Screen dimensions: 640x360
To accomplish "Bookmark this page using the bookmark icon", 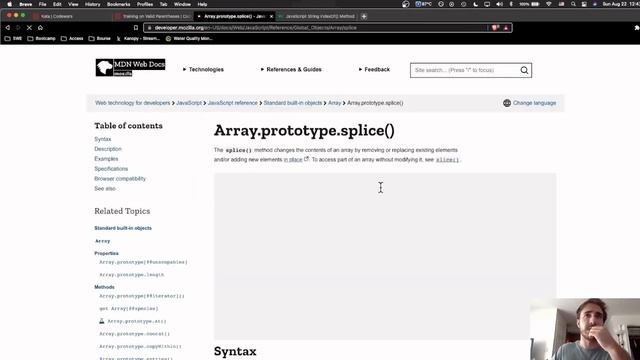I will [x=136, y=28].
